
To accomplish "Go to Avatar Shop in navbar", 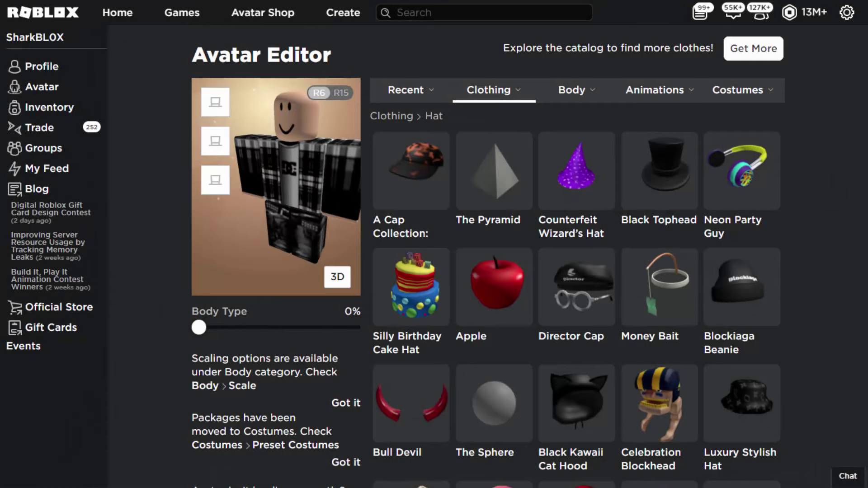I will point(263,13).
